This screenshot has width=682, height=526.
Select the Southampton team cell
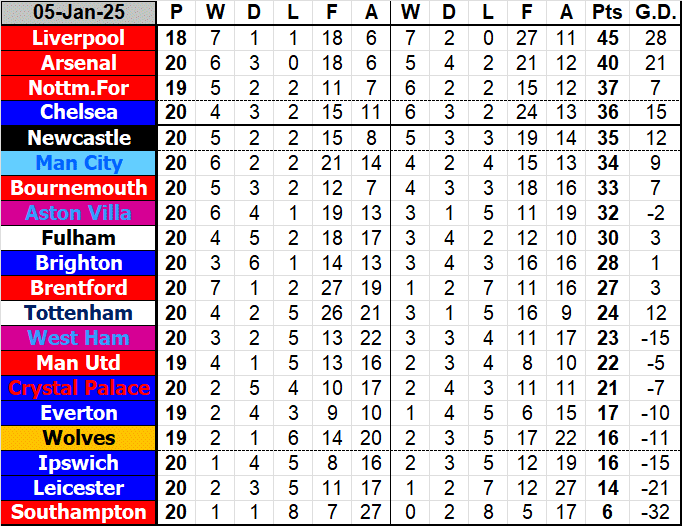(79, 513)
